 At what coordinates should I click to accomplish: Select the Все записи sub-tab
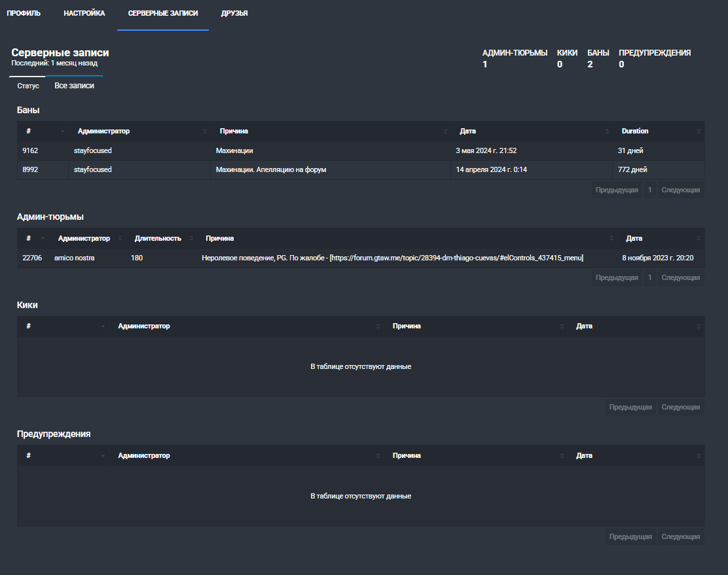click(74, 86)
